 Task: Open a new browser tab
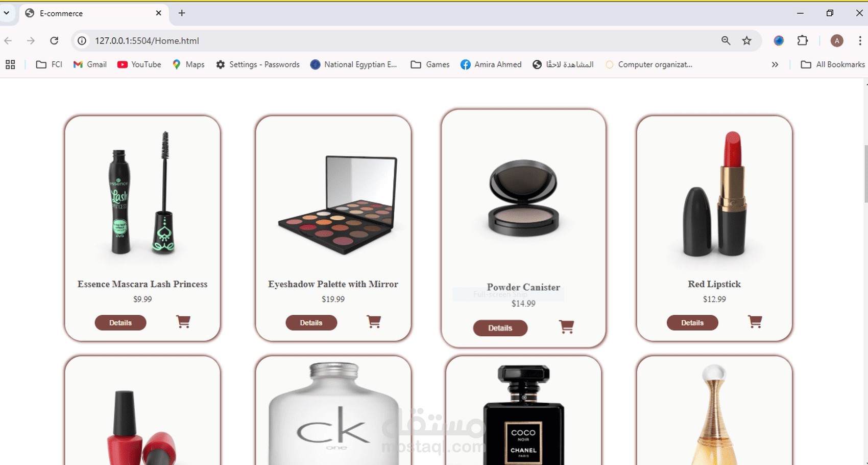(x=182, y=13)
